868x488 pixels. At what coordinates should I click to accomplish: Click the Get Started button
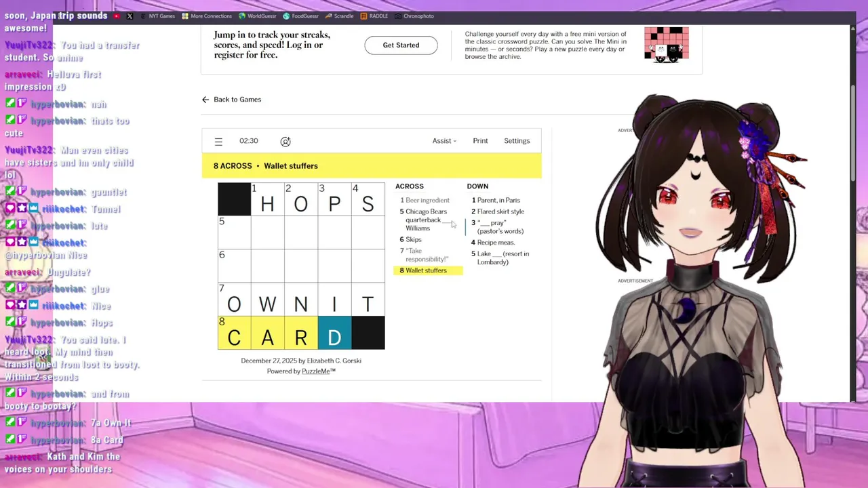401,45
